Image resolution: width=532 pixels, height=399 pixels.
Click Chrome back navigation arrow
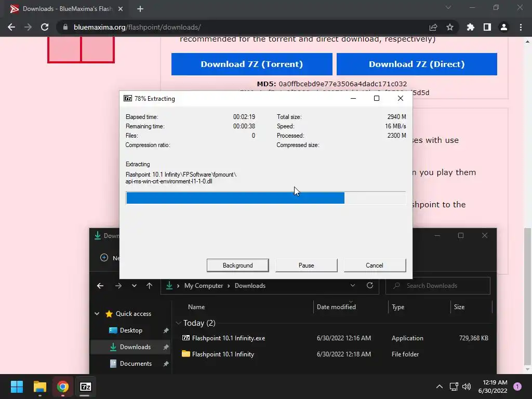[11, 27]
